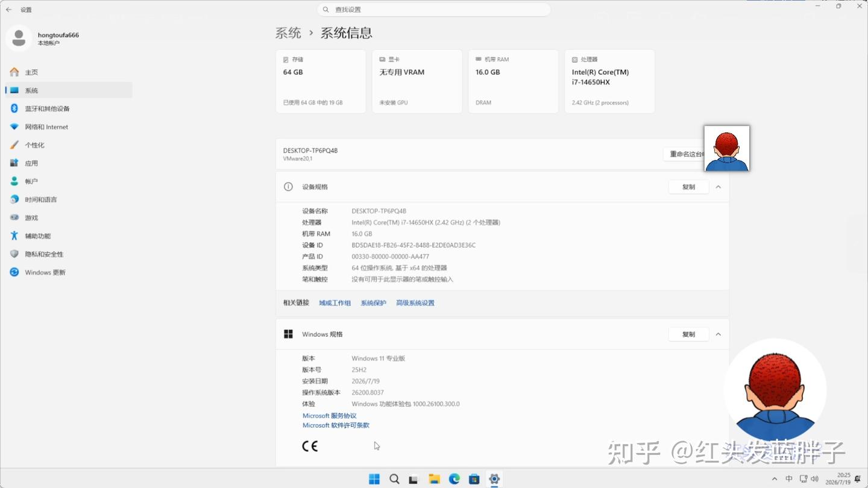Click the 安装日期 value 2026/7/19
The height and width of the screenshot is (488, 868).
coord(366,381)
